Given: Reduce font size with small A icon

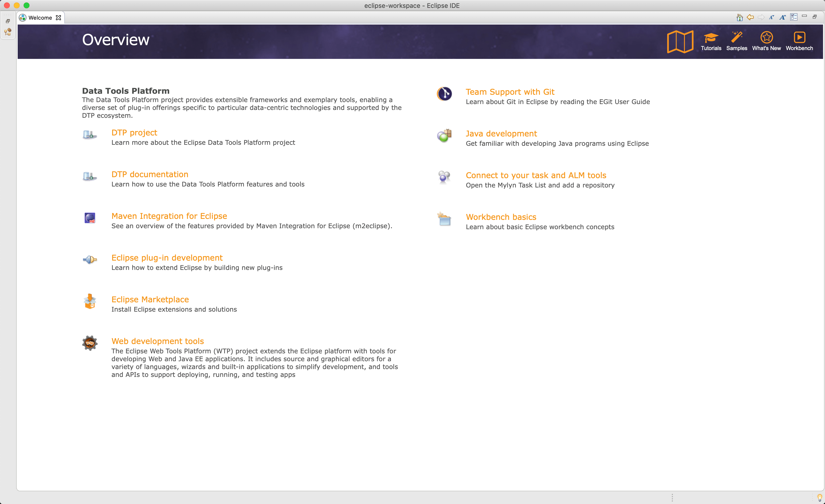Looking at the screenshot, I should (x=772, y=17).
